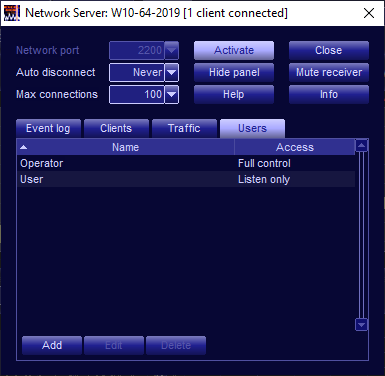This screenshot has width=385, height=376.
Task: Hide the panel with Hide panel button
Action: (x=234, y=72)
